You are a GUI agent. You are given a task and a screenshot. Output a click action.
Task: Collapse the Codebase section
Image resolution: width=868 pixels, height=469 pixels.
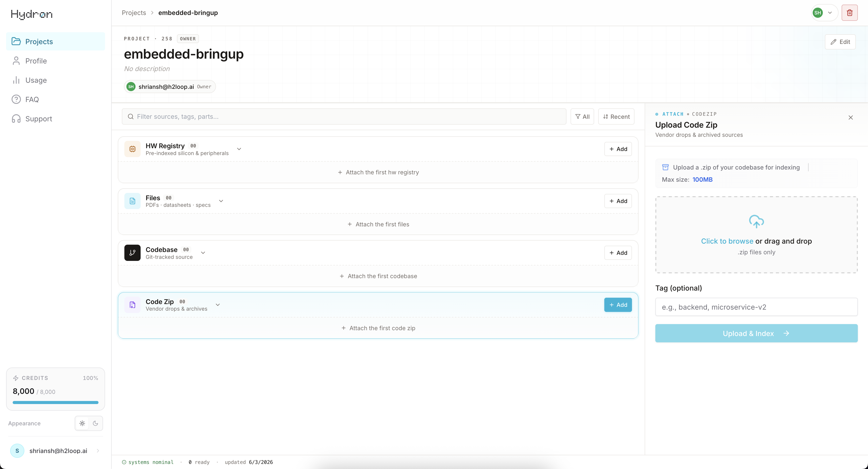[x=203, y=253]
